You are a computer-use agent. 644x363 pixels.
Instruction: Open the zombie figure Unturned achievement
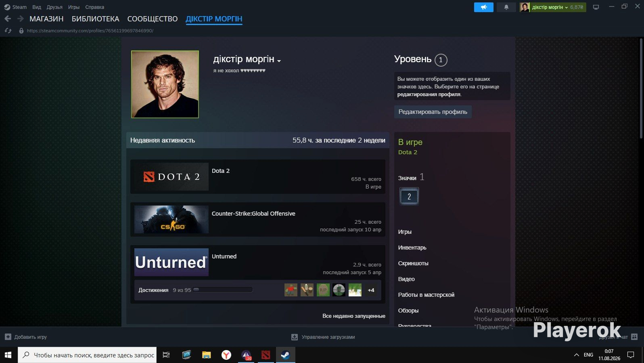click(x=291, y=290)
